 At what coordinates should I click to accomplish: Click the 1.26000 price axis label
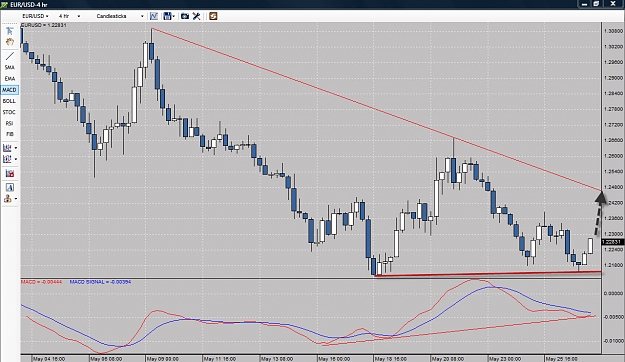pyautogui.click(x=613, y=156)
